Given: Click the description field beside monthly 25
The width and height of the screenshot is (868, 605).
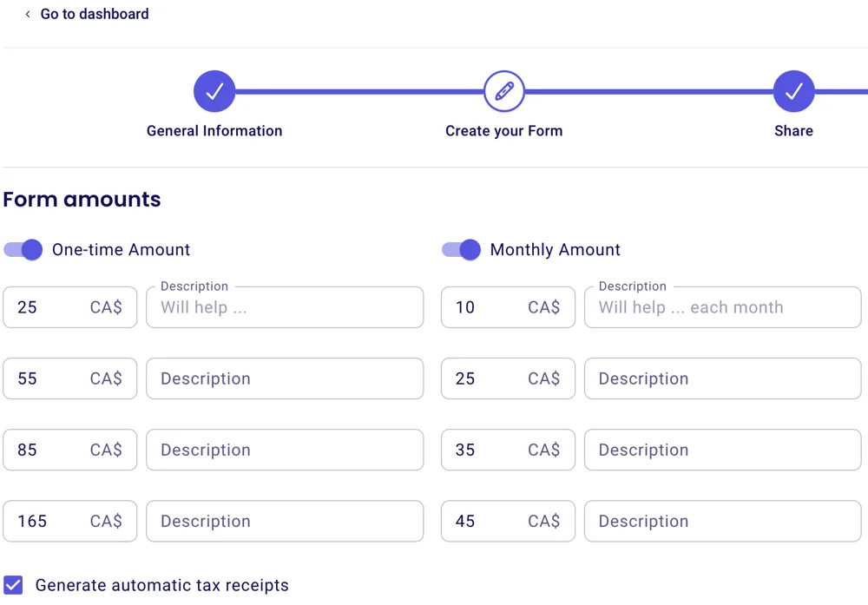Looking at the screenshot, I should 723,378.
